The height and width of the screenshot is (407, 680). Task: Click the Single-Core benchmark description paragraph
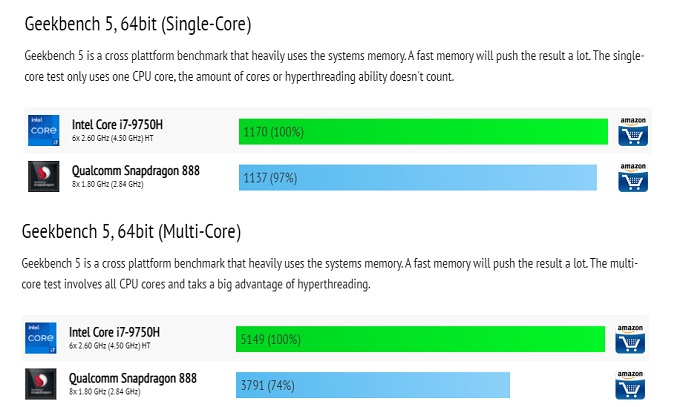click(335, 65)
